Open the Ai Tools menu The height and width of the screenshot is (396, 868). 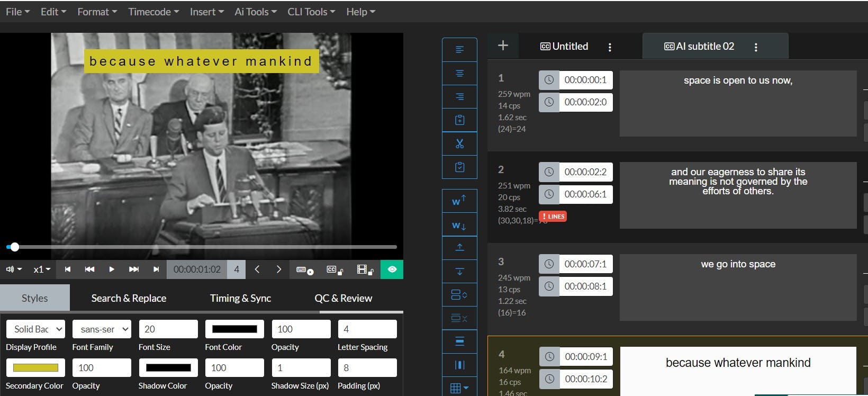pos(256,12)
